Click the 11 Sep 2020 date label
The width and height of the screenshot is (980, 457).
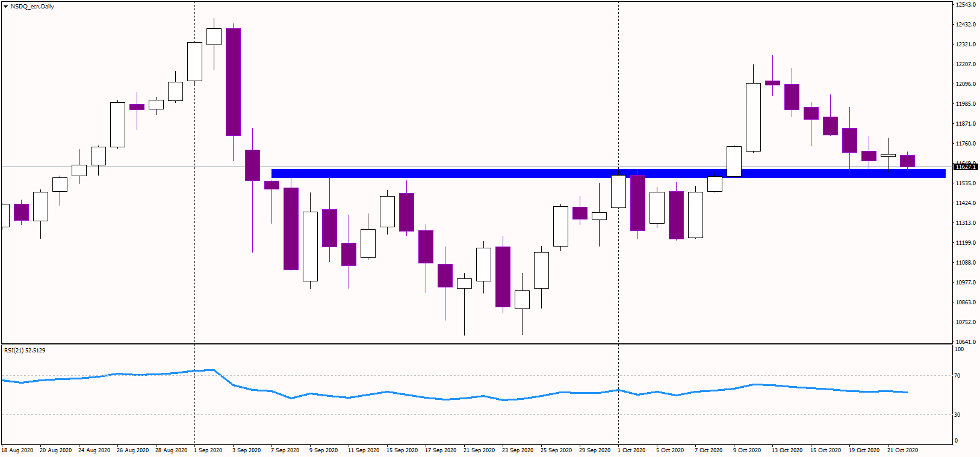[x=364, y=450]
